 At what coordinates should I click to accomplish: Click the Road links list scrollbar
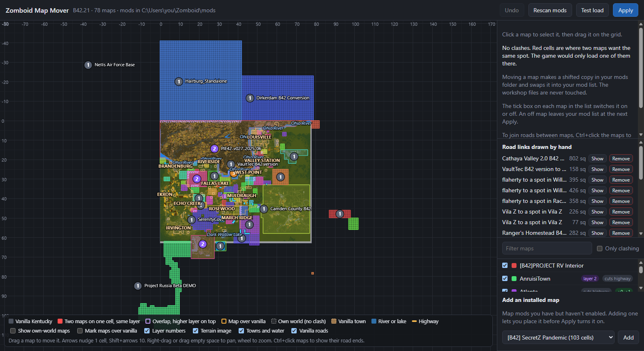click(641, 163)
